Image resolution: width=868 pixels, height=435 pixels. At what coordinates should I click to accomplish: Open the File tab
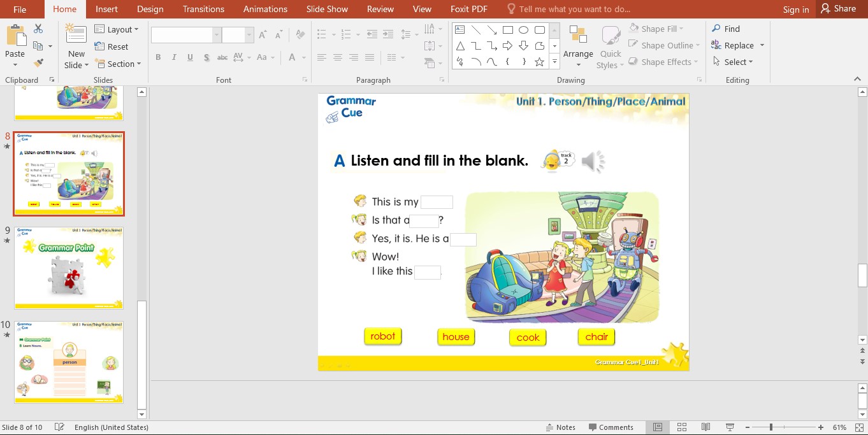click(20, 9)
